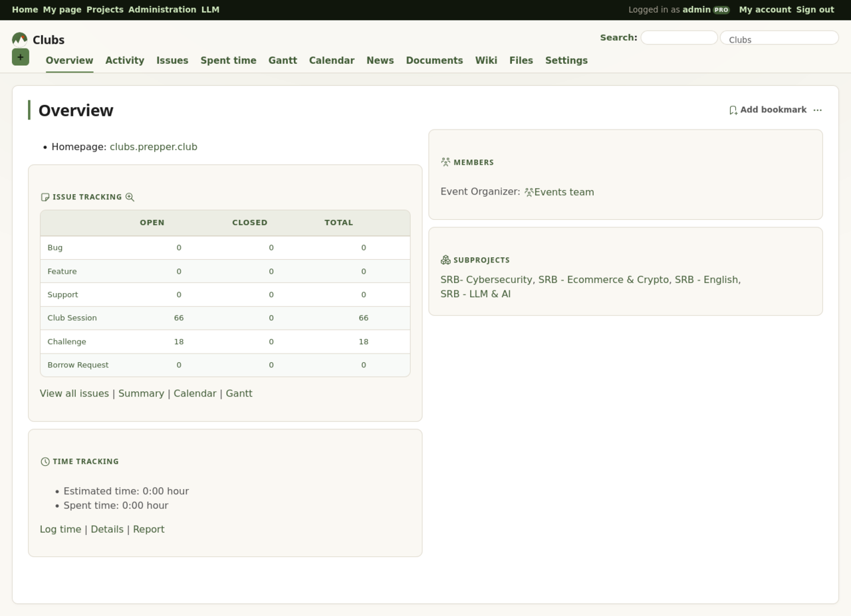Open the Bug tracker link
The width and height of the screenshot is (851, 616).
tap(55, 247)
